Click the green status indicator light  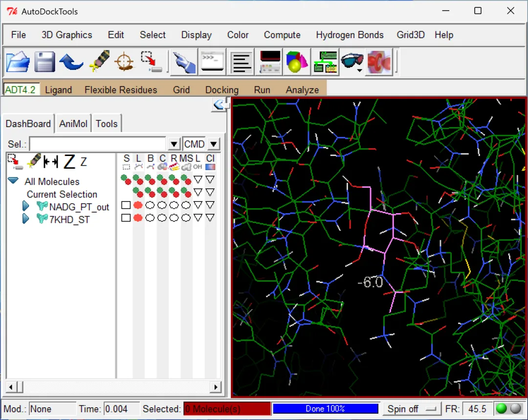coord(501,409)
